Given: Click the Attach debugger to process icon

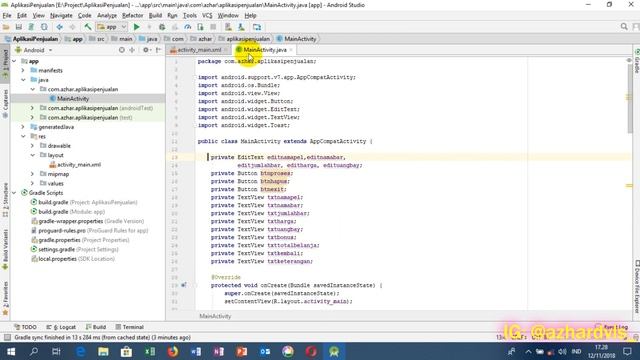Looking at the screenshot, I should 200,27.
